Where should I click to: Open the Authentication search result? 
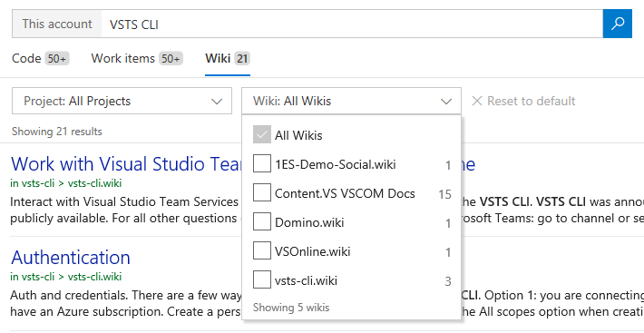click(71, 257)
